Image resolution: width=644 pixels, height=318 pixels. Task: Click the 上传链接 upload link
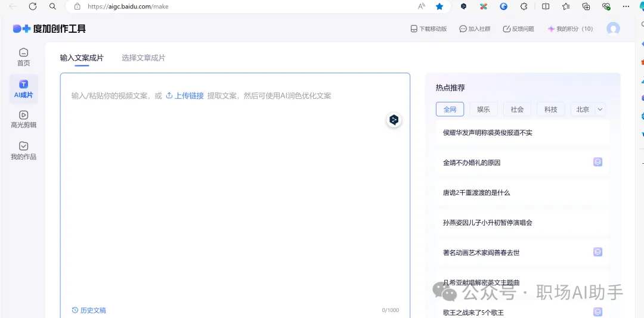click(185, 96)
